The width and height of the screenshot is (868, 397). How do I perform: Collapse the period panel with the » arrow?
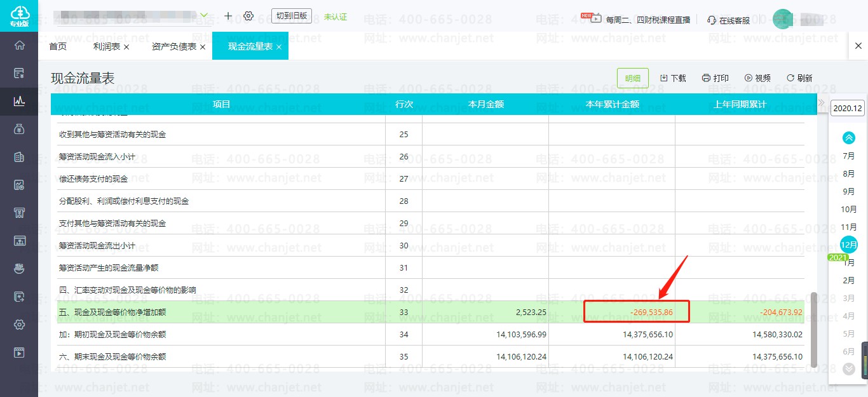click(821, 102)
